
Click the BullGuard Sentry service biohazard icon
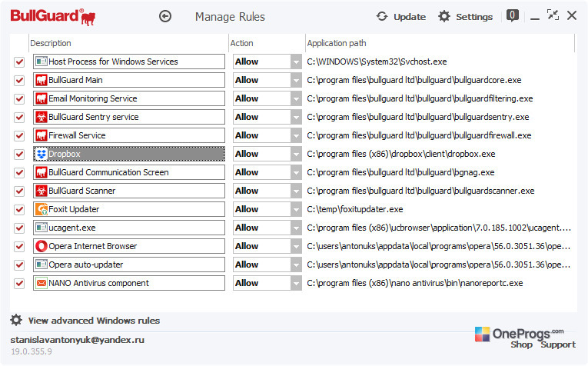tap(42, 117)
